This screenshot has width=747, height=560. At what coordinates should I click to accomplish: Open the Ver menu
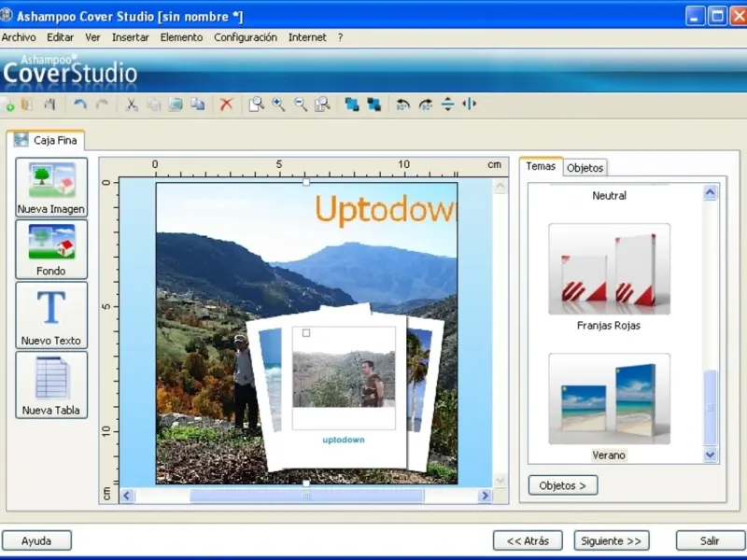(x=92, y=37)
